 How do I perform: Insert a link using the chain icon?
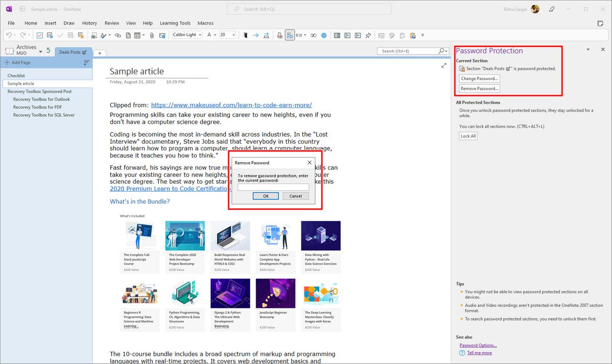(x=118, y=35)
